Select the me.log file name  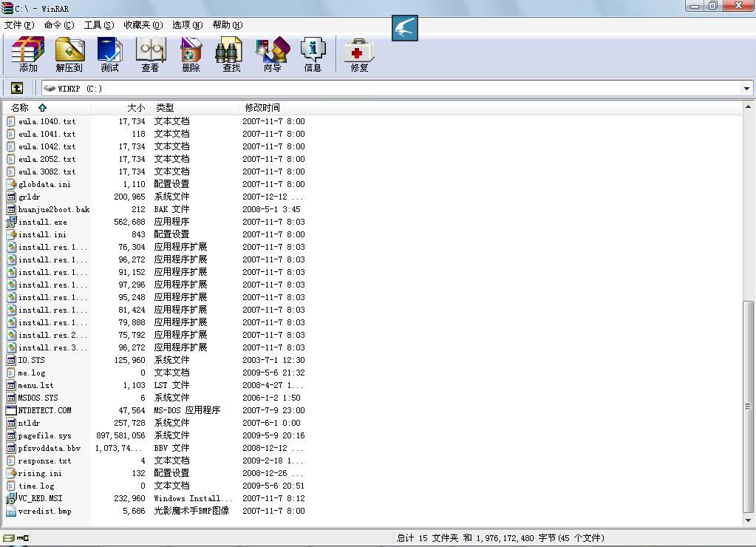click(x=32, y=373)
